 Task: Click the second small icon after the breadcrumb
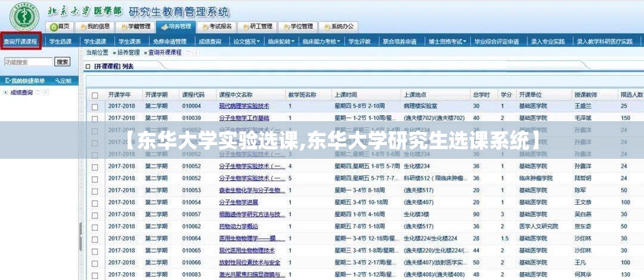pos(196,53)
